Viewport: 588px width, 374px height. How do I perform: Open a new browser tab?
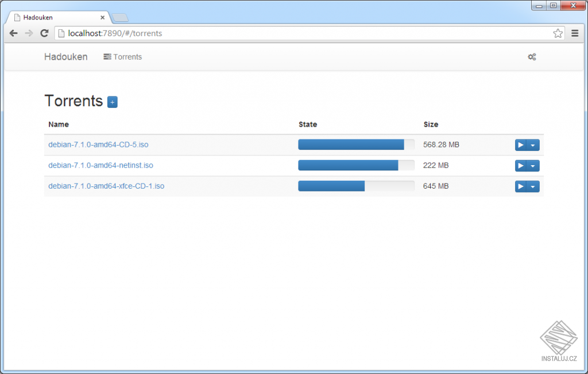(x=120, y=18)
